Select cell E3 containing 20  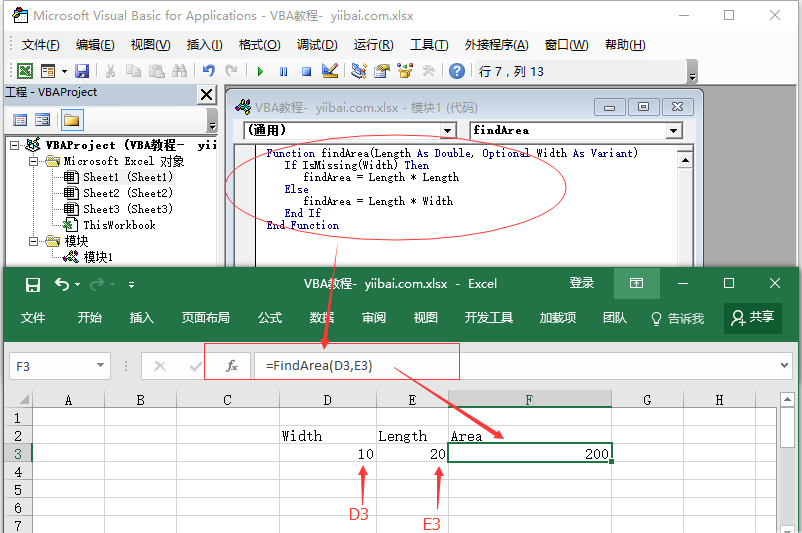pyautogui.click(x=412, y=454)
